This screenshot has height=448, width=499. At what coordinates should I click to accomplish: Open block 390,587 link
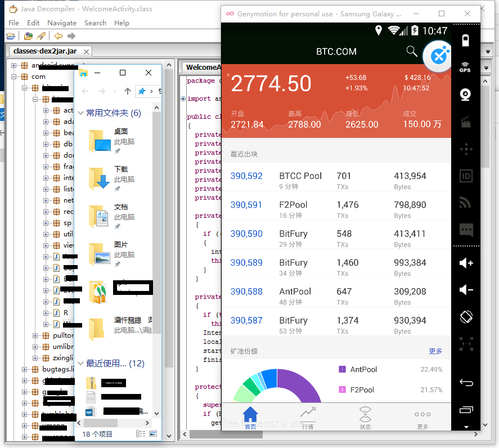click(x=246, y=320)
